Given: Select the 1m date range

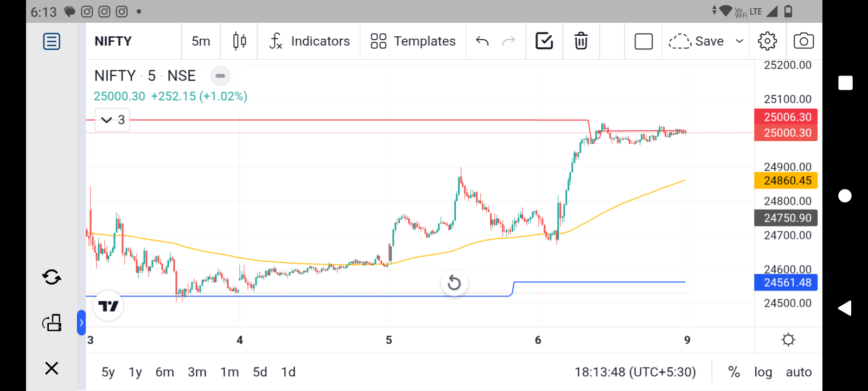Looking at the screenshot, I should [229, 372].
